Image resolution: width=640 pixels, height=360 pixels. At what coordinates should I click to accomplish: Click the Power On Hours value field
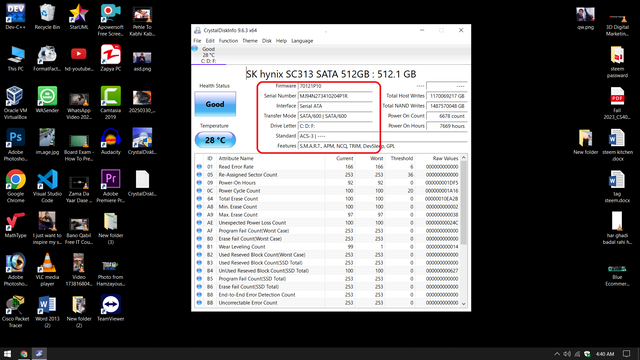446,126
